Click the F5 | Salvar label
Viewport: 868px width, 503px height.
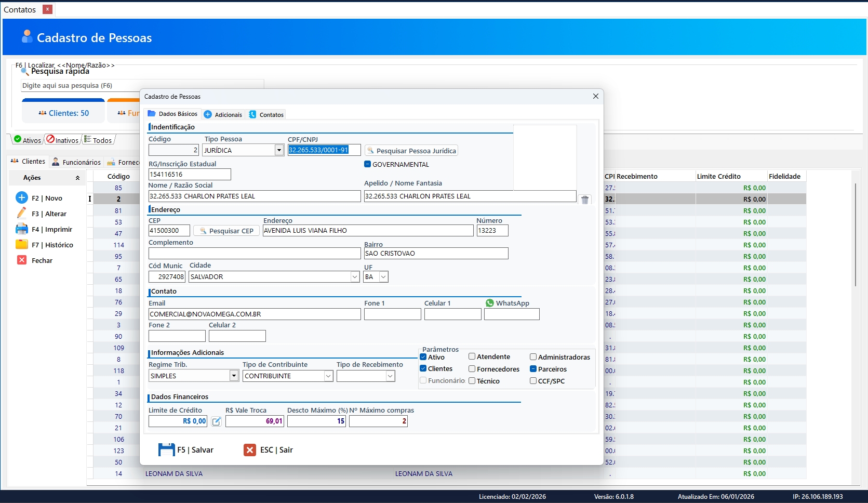195,450
